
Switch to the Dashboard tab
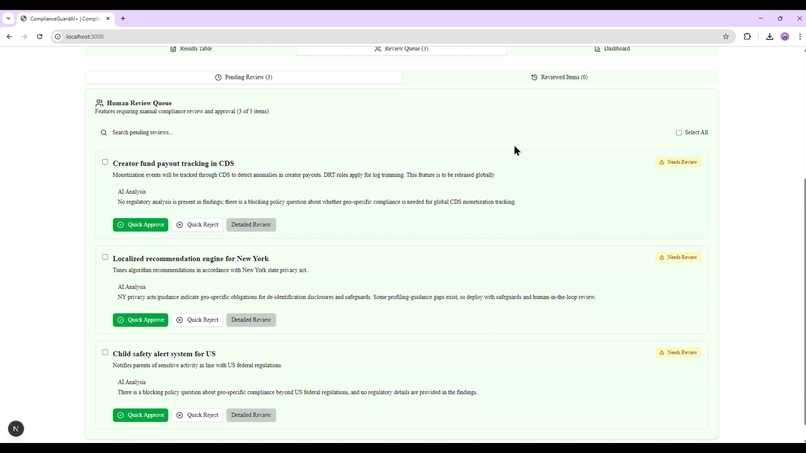[x=612, y=49]
